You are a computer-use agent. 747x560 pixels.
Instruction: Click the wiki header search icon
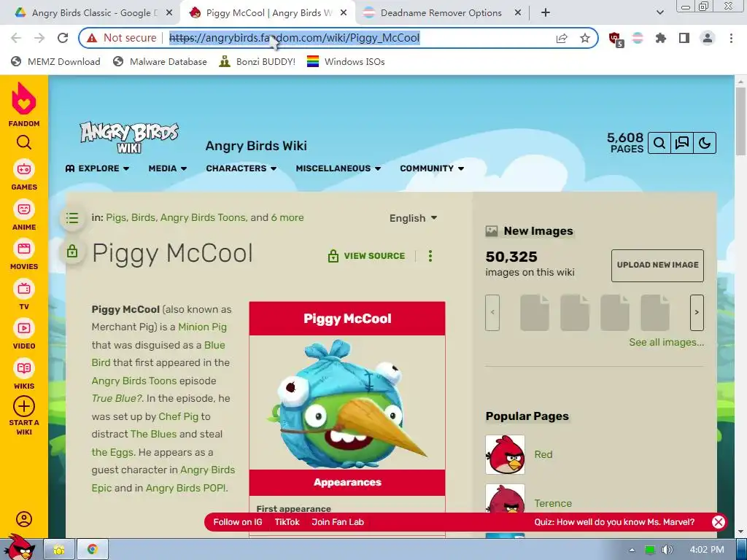point(659,143)
